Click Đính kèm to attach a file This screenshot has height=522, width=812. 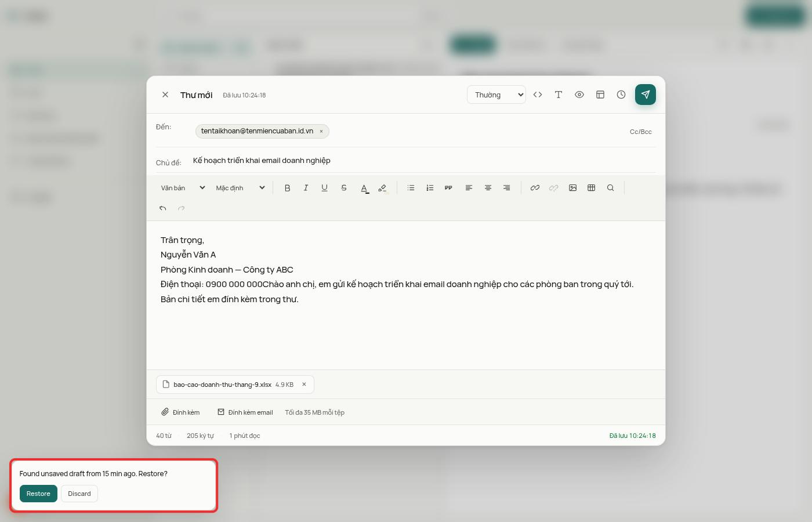pos(180,412)
